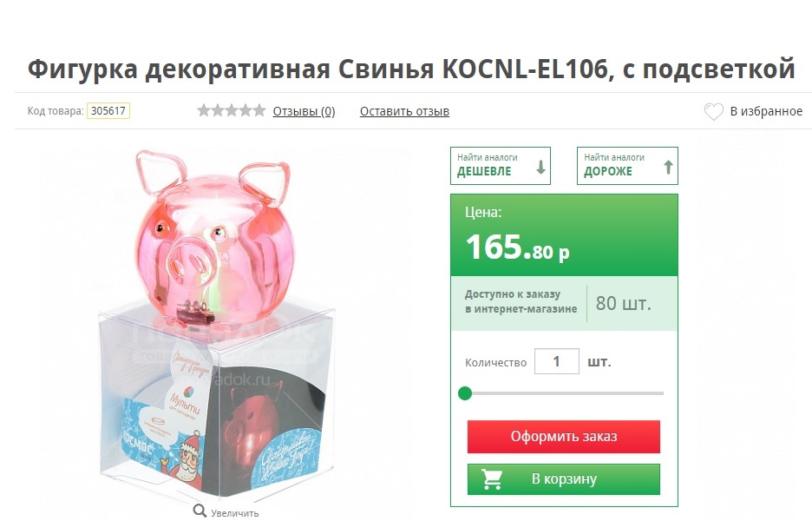Rate the product with fifth star

259,110
